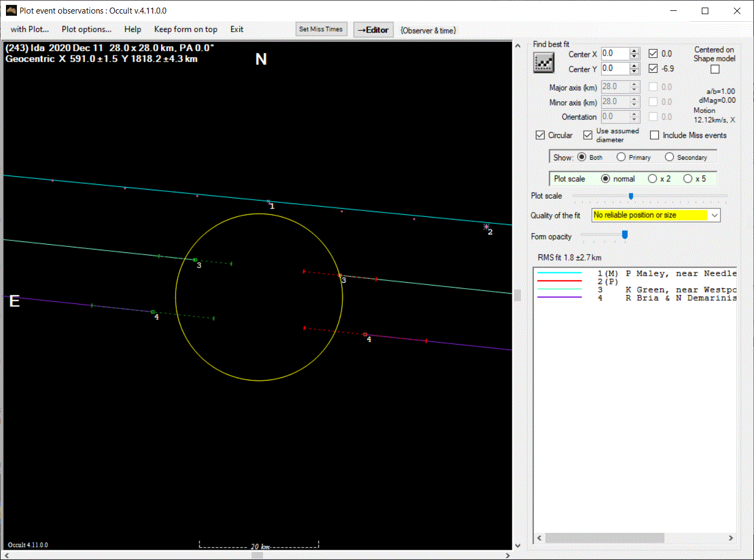Open the Quality of the fit dropdown
The image size is (754, 560).
point(714,215)
